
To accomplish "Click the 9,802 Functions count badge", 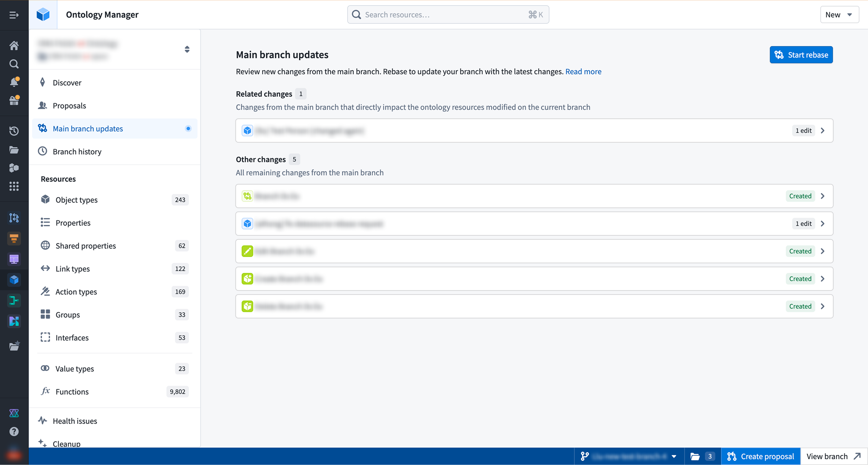I will [x=177, y=391].
